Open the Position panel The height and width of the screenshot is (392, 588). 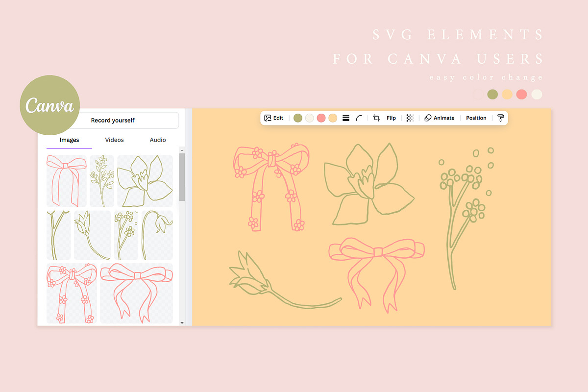pyautogui.click(x=476, y=118)
